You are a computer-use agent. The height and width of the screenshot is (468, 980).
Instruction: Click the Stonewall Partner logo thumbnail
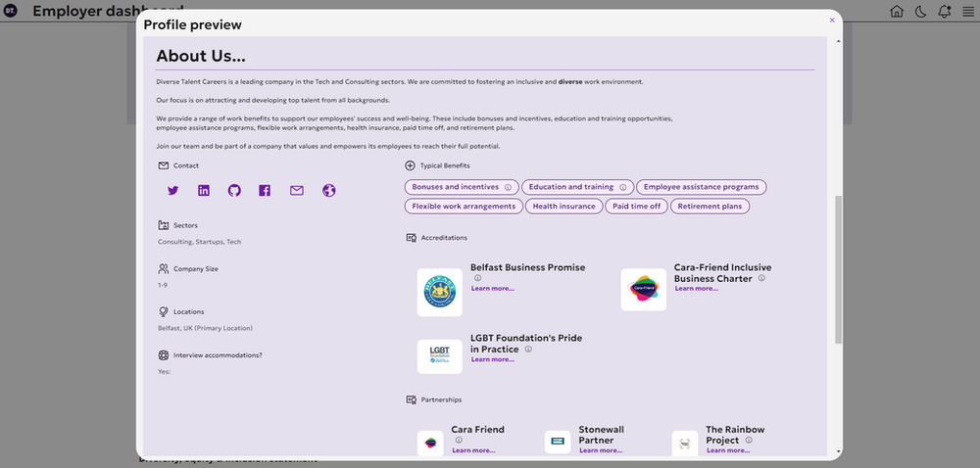pyautogui.click(x=558, y=442)
